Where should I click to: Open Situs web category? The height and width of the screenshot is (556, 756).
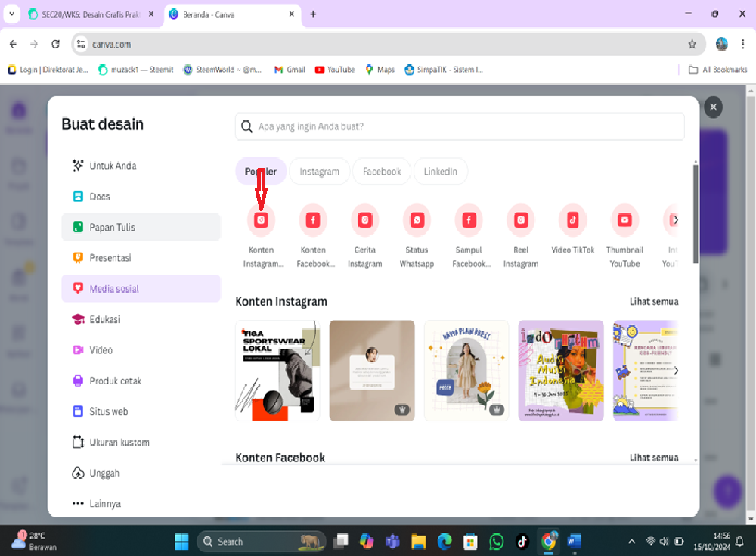click(x=141, y=412)
